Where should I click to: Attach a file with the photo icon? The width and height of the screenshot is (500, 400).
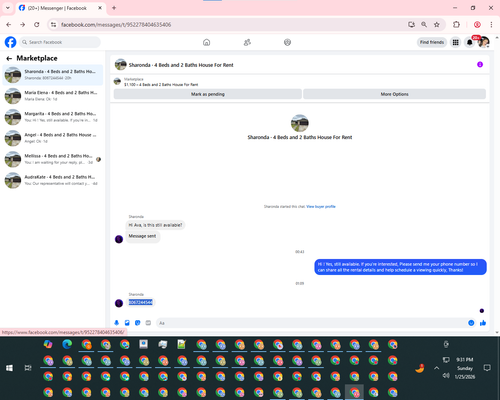click(127, 323)
